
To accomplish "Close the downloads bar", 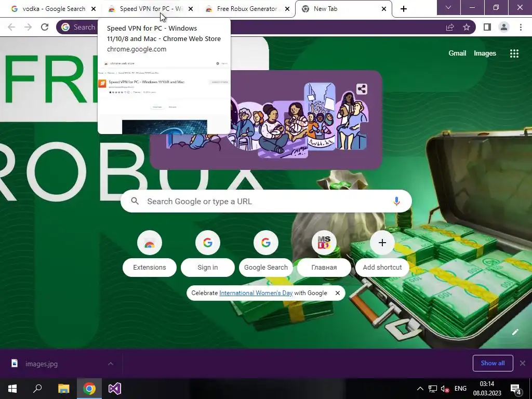I will pyautogui.click(x=523, y=363).
